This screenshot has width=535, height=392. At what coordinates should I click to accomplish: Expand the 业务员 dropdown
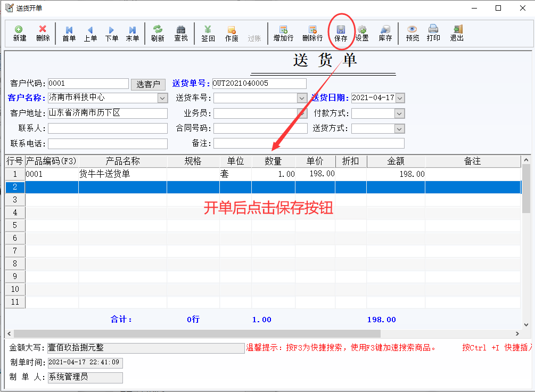[302, 113]
